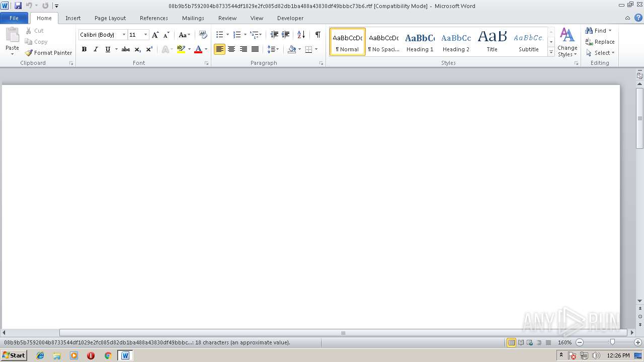Image resolution: width=644 pixels, height=362 pixels.
Task: Switch to the Insert tab
Action: 73,18
